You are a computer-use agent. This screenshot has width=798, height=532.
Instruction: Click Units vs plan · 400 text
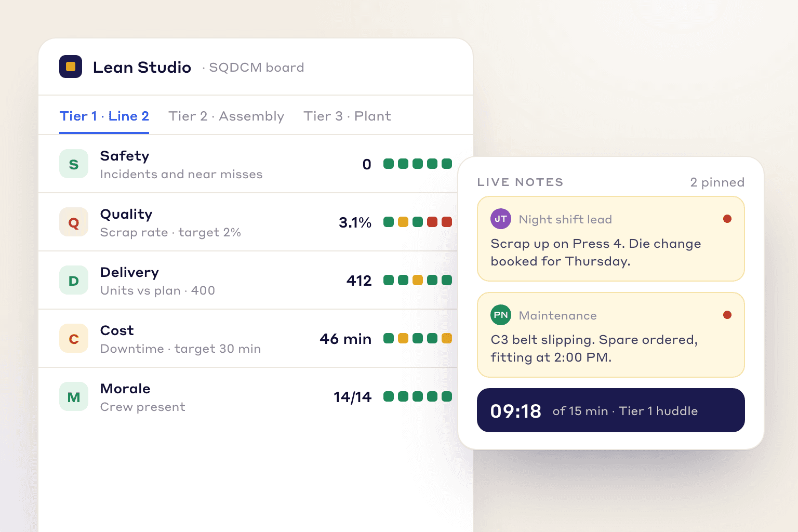coord(157,290)
